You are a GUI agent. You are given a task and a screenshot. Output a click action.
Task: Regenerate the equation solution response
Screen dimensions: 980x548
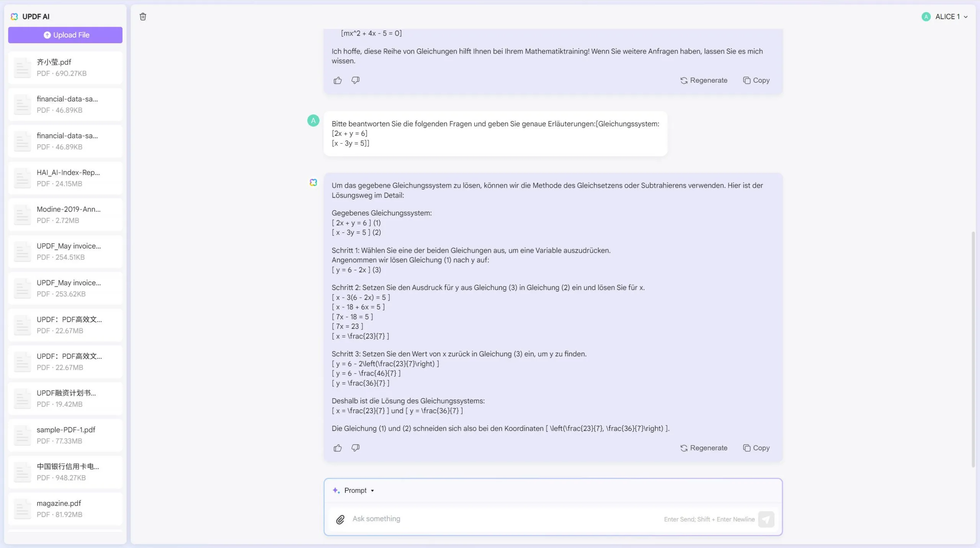[704, 448]
